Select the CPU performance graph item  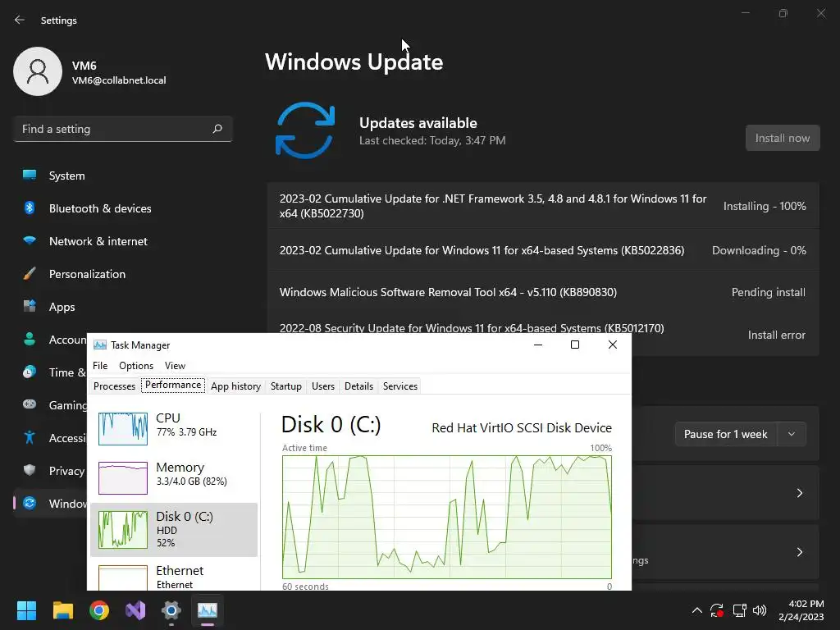tap(174, 427)
